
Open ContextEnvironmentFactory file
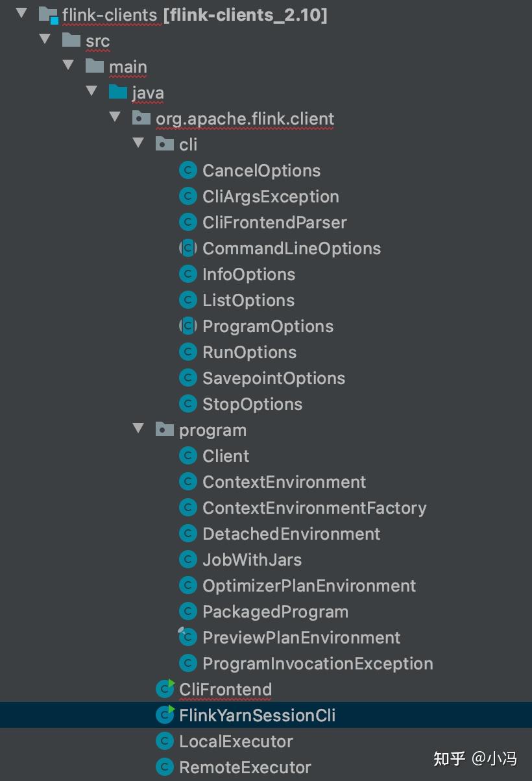pos(314,508)
